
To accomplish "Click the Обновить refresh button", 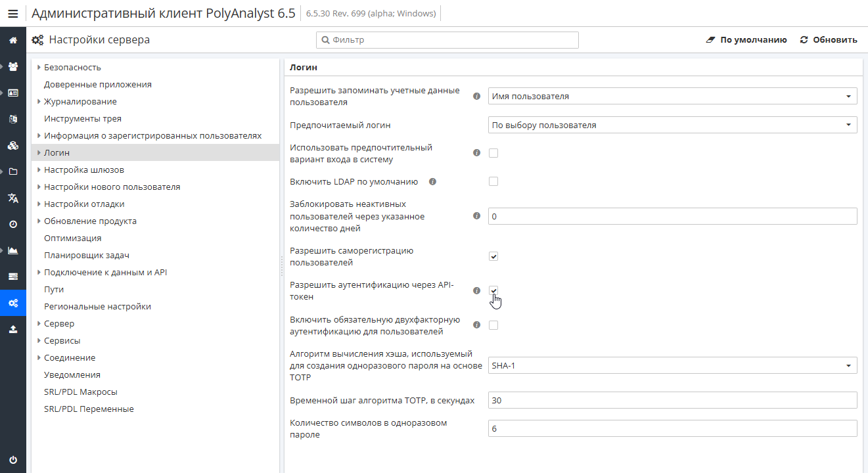I will [x=829, y=39].
